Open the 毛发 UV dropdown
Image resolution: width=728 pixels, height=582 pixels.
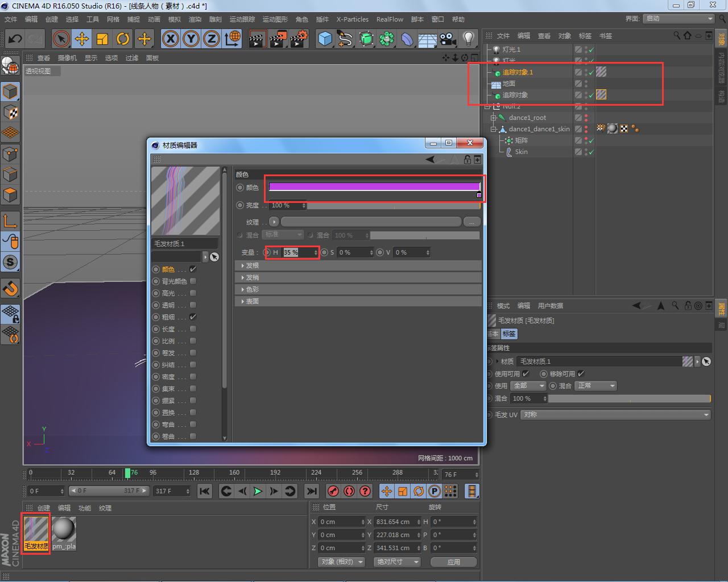pyautogui.click(x=616, y=415)
